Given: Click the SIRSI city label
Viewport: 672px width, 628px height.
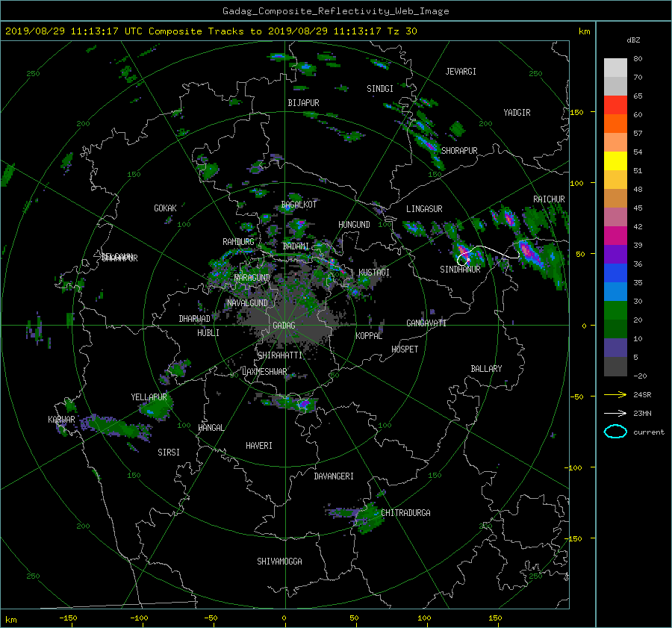Looking at the screenshot, I should [169, 453].
